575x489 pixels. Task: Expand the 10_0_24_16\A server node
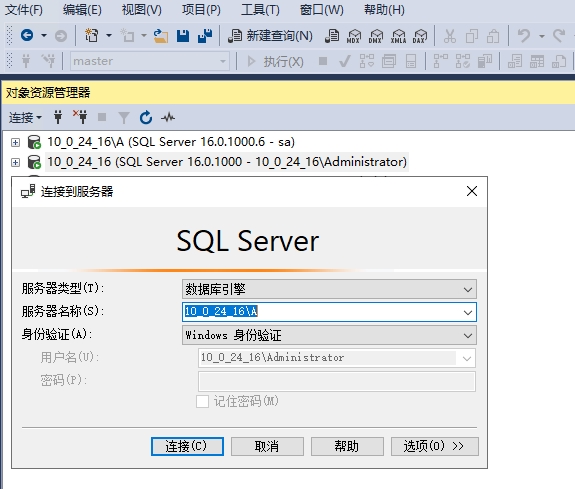(15, 142)
